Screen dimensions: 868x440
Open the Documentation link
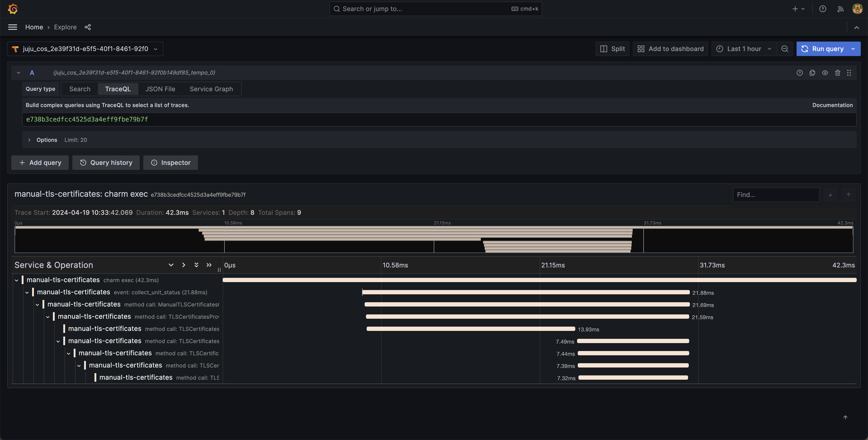(x=832, y=105)
